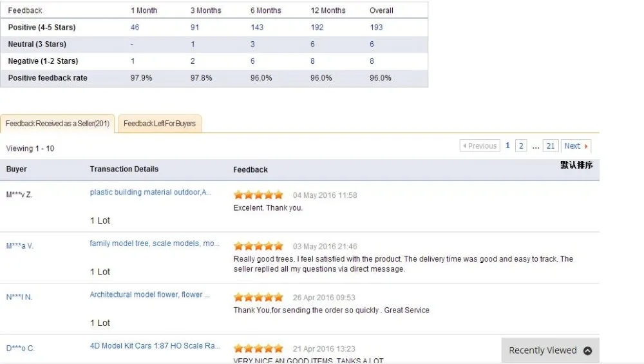Expand the Recently Viewed panel arrow
The height and width of the screenshot is (364, 644).
pyautogui.click(x=587, y=350)
